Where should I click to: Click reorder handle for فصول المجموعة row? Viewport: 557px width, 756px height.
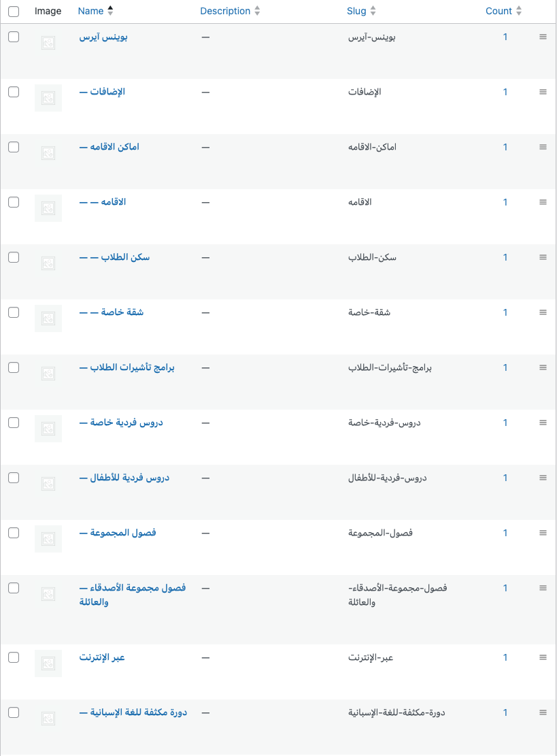pyautogui.click(x=543, y=533)
